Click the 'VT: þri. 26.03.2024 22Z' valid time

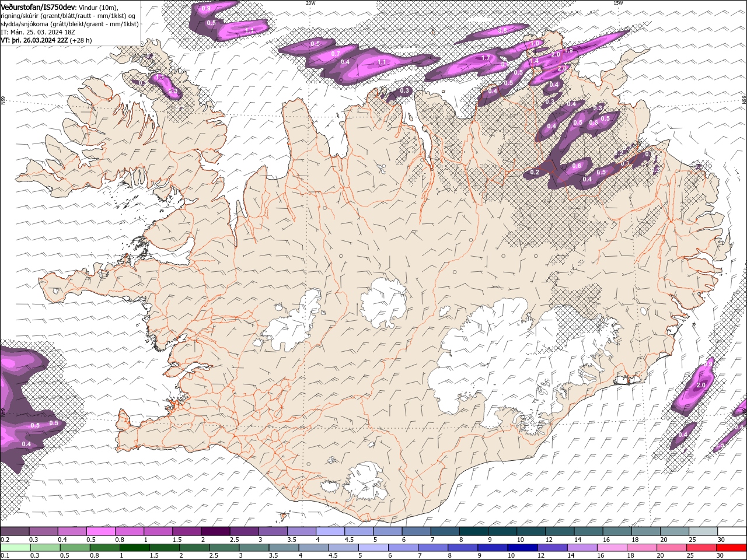click(x=34, y=40)
